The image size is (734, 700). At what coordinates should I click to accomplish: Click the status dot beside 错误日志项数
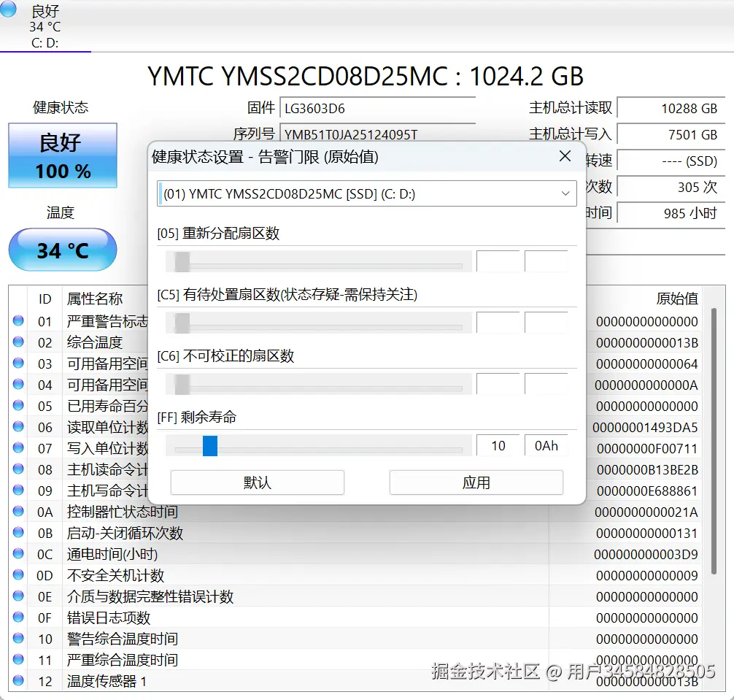click(x=18, y=617)
